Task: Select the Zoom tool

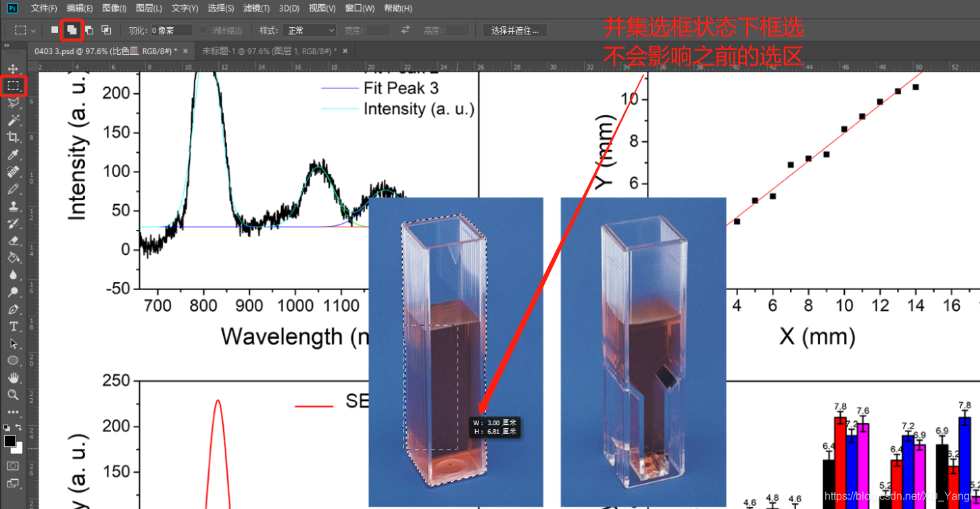Action: [x=13, y=395]
